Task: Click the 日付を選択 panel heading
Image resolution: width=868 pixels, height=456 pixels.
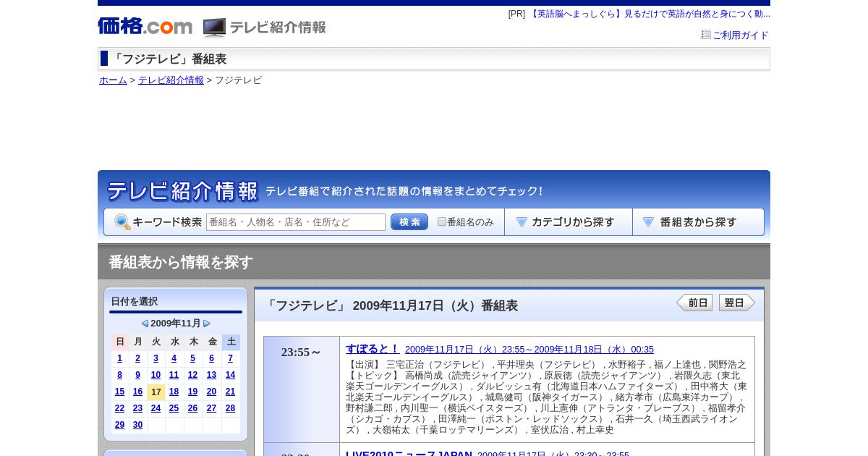Action: tap(135, 301)
